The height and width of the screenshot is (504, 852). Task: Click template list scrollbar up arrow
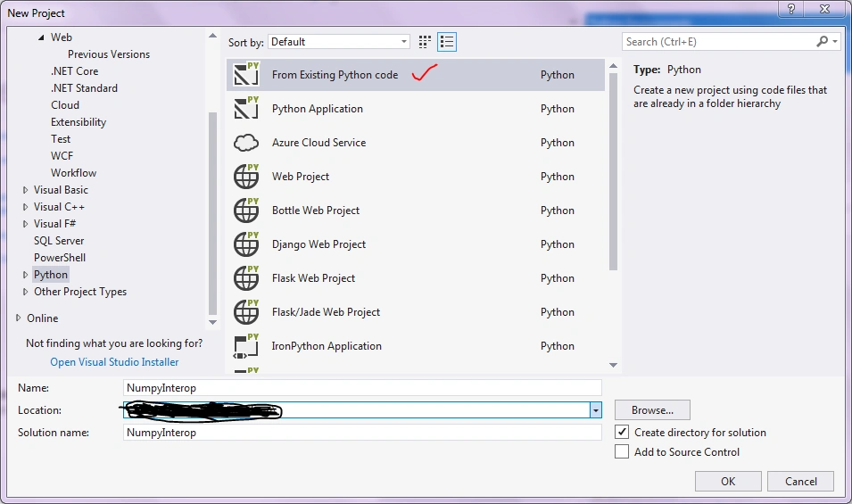click(614, 66)
